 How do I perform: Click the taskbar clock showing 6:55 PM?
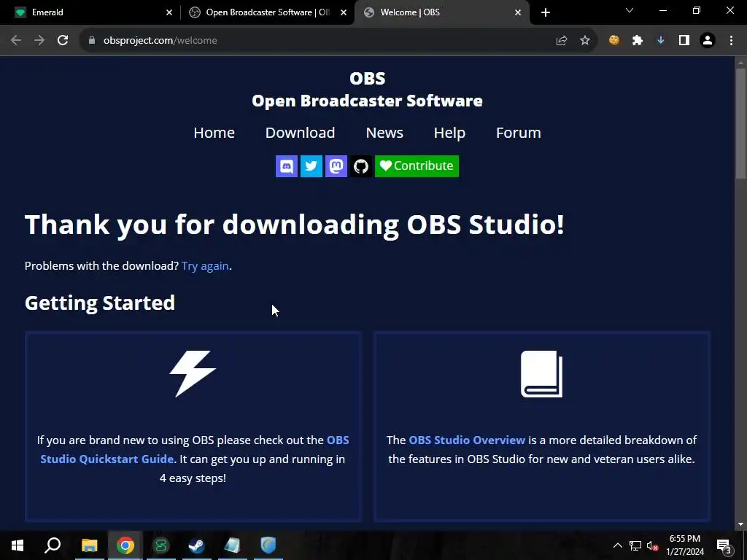[x=684, y=545]
